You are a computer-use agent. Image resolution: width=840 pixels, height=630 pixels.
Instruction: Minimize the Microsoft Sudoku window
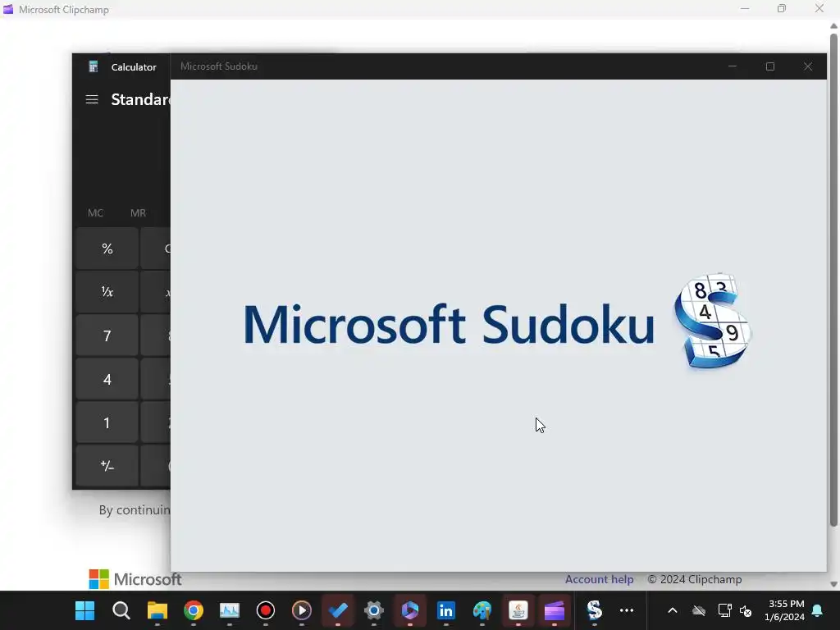[x=733, y=66]
